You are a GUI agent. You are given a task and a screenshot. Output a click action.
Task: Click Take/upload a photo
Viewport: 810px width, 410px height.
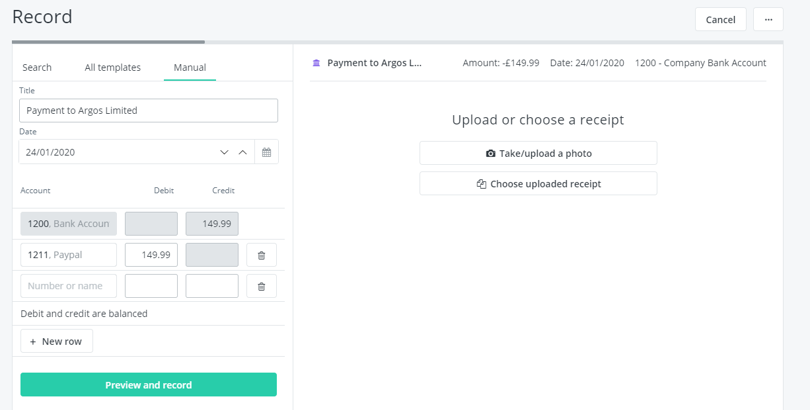(x=538, y=153)
